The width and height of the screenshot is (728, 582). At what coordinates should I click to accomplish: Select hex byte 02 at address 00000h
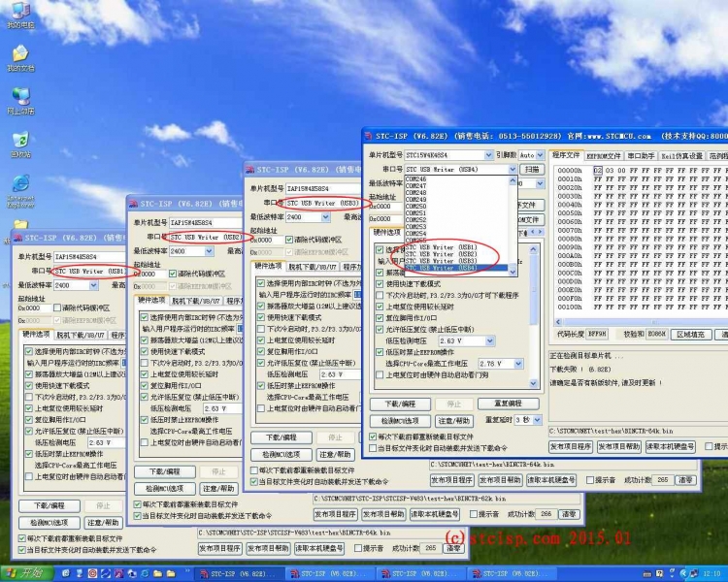(597, 171)
